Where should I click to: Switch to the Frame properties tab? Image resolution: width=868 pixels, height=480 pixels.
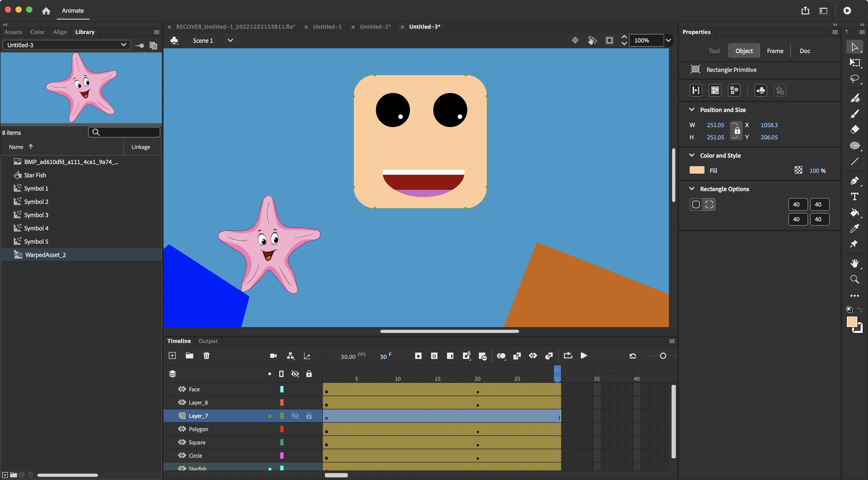tap(775, 51)
